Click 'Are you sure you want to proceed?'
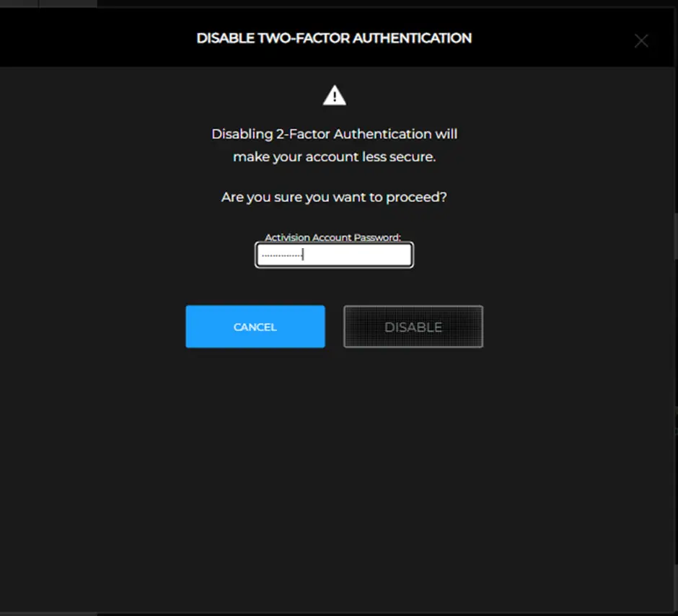The height and width of the screenshot is (616, 678). (334, 197)
